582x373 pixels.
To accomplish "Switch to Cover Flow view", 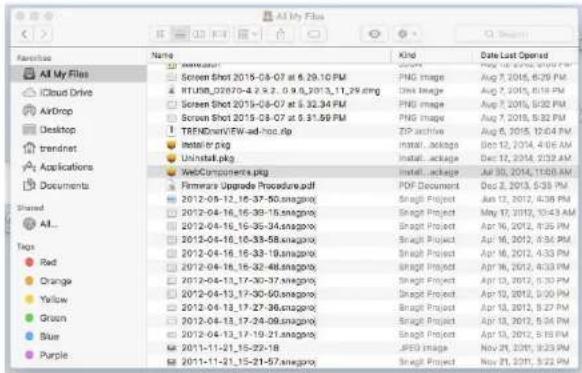I will point(219,35).
